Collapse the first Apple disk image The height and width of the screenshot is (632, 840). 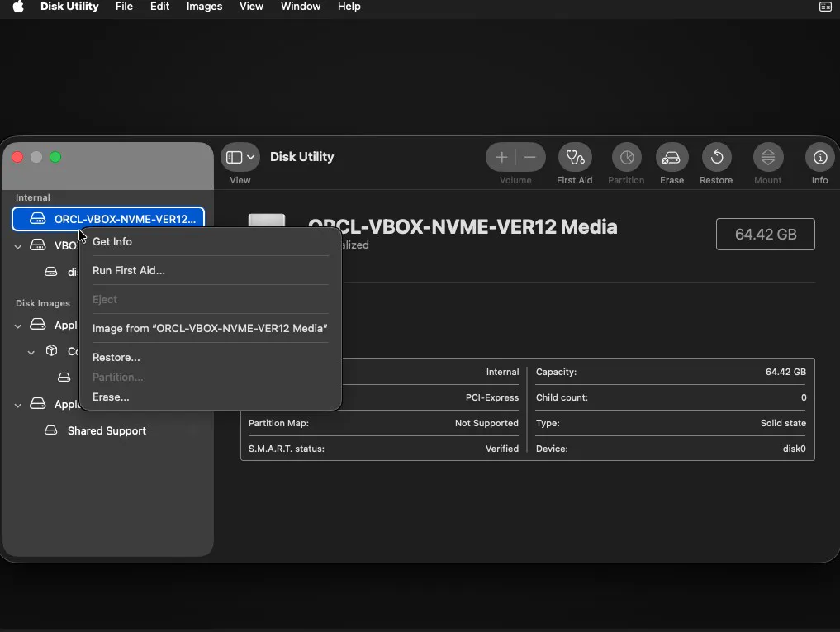(18, 326)
